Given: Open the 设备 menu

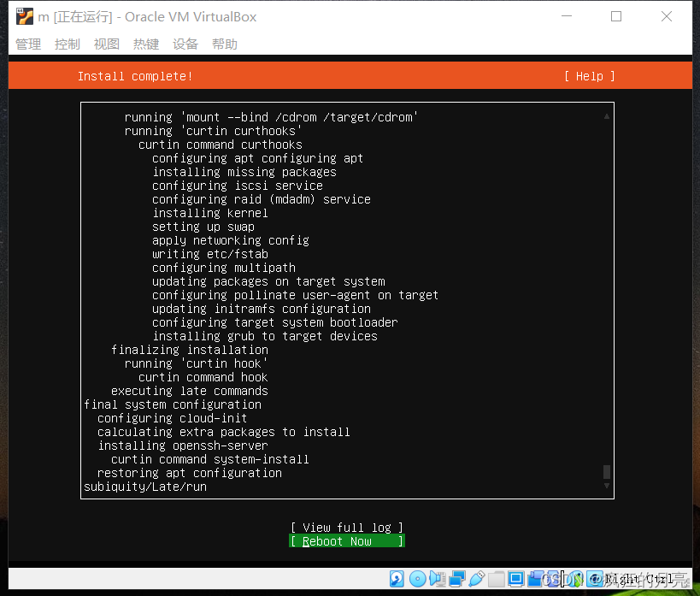Looking at the screenshot, I should 185,44.
